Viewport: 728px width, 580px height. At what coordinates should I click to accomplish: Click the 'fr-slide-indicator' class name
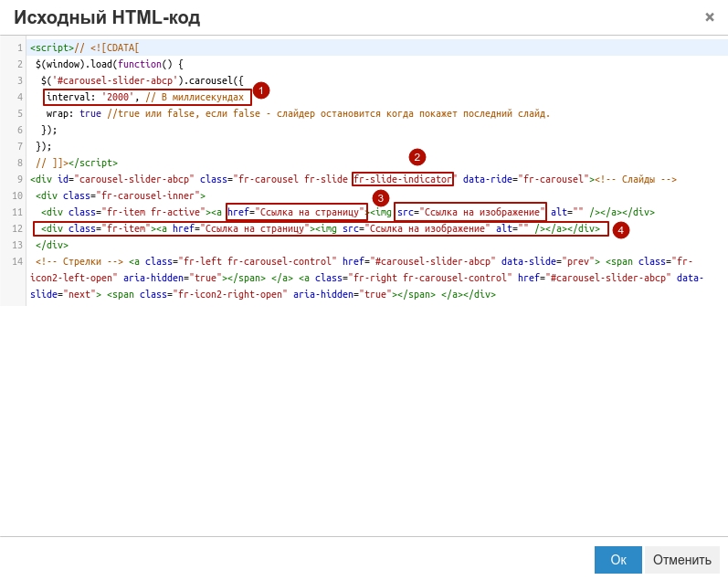coord(403,179)
